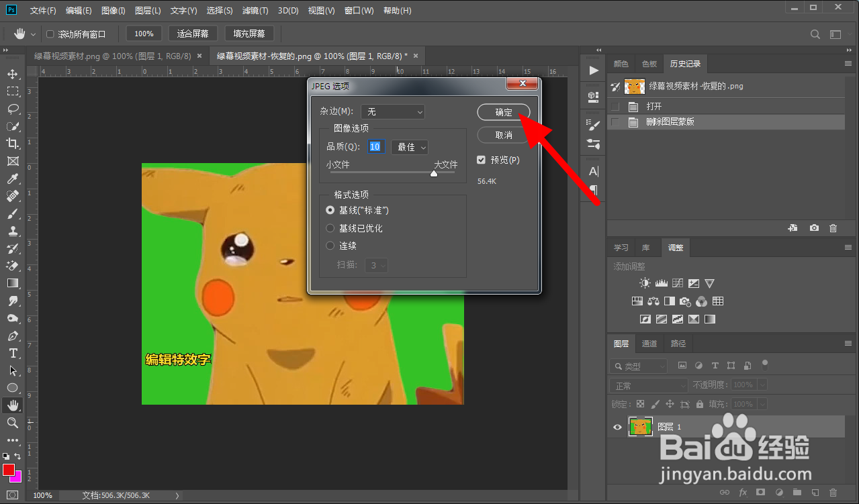Select the History Brush tool
The width and height of the screenshot is (859, 504).
(x=13, y=248)
